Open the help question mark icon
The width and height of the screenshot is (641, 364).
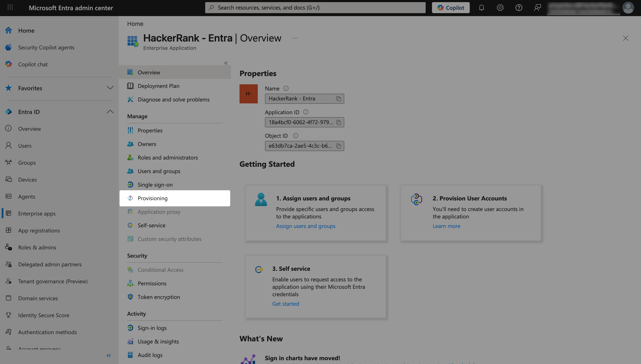tap(519, 8)
